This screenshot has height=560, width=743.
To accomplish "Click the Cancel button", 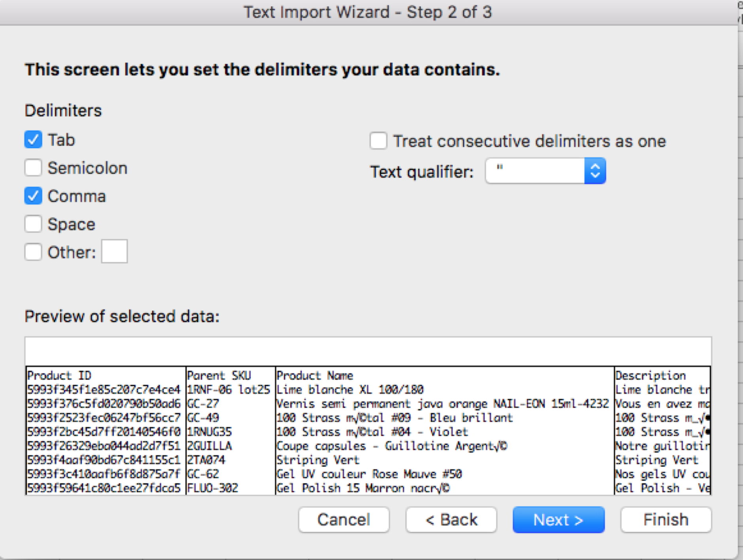I will (344, 520).
